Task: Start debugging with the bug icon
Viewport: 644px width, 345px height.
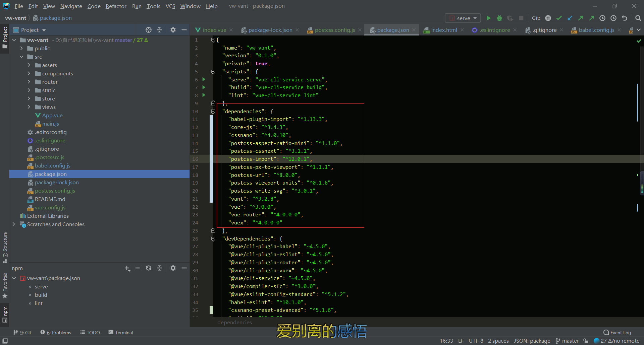Action: click(x=499, y=18)
